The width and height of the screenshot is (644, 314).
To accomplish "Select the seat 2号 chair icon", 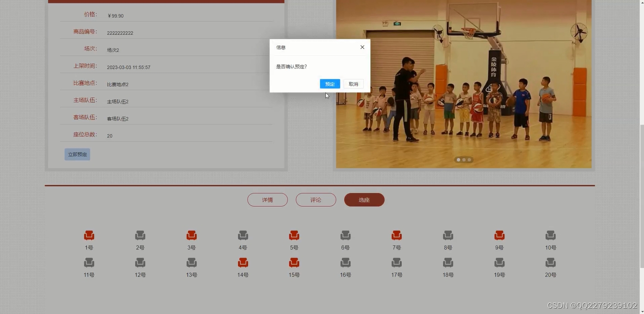I will (140, 235).
